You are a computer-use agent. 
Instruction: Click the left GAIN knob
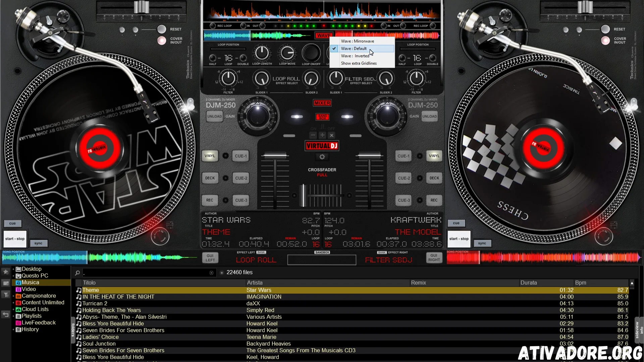[x=257, y=116]
